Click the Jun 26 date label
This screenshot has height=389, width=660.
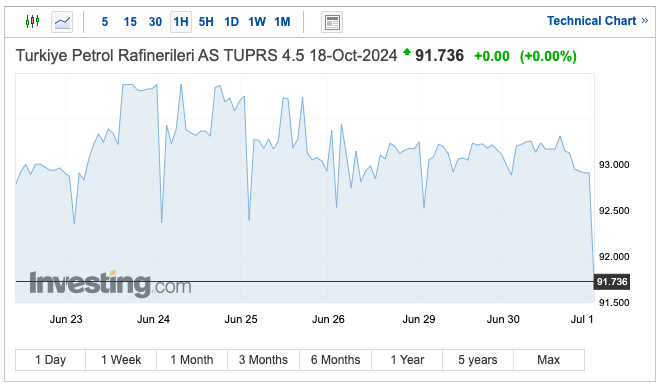click(328, 319)
